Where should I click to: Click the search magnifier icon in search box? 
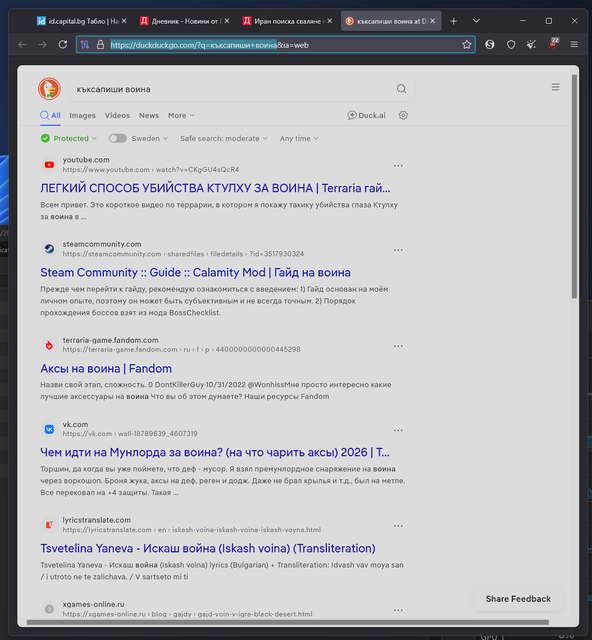click(401, 89)
